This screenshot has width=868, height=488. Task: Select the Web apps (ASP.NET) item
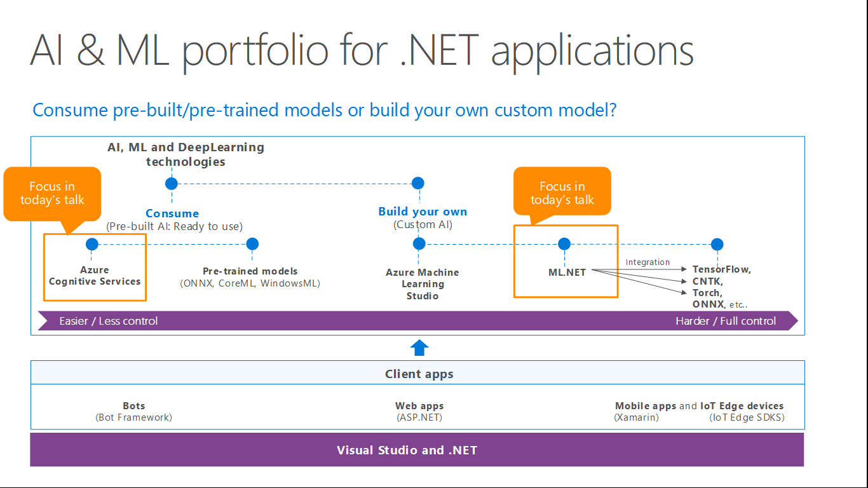pyautogui.click(x=419, y=411)
